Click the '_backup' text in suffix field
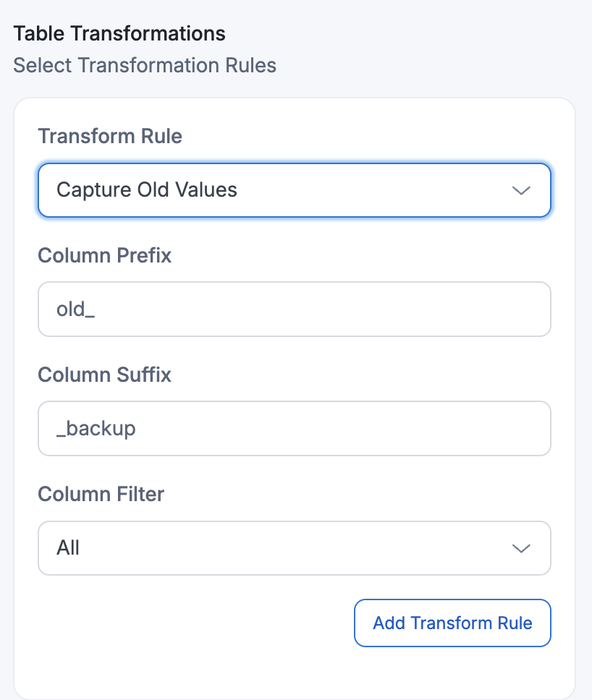 [96, 429]
